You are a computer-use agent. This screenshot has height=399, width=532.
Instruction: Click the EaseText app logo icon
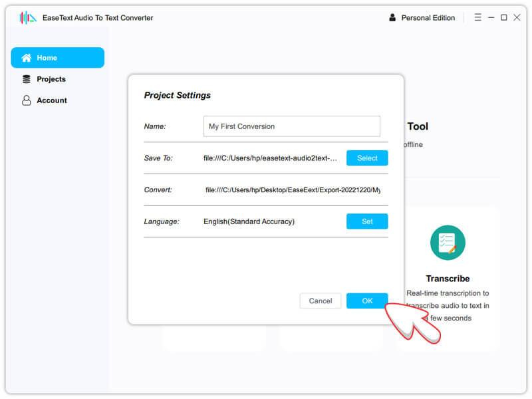(x=28, y=18)
